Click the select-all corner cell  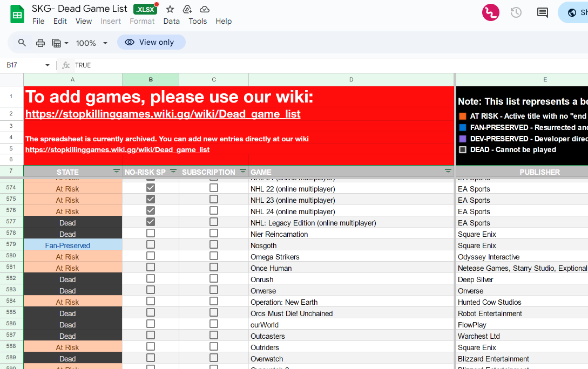click(x=12, y=79)
